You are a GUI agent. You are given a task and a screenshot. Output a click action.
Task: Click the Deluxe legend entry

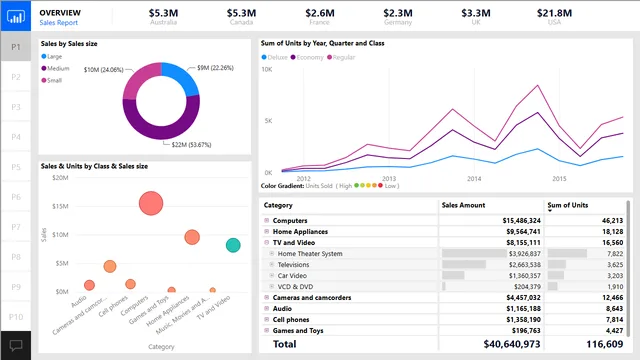pos(274,57)
